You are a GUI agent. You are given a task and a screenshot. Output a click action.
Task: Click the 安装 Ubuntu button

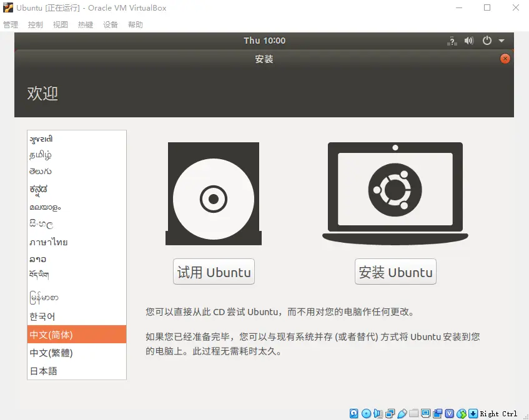pos(395,271)
